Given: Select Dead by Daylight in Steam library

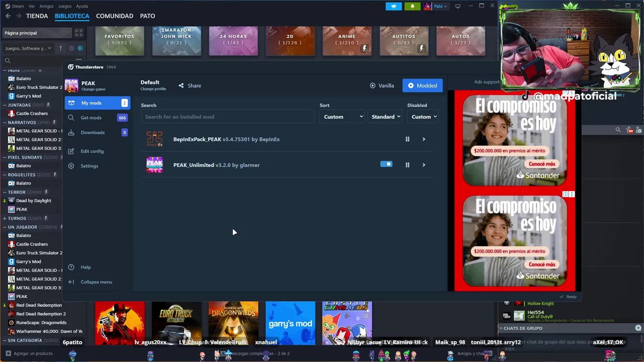Looking at the screenshot, I should click(33, 201).
